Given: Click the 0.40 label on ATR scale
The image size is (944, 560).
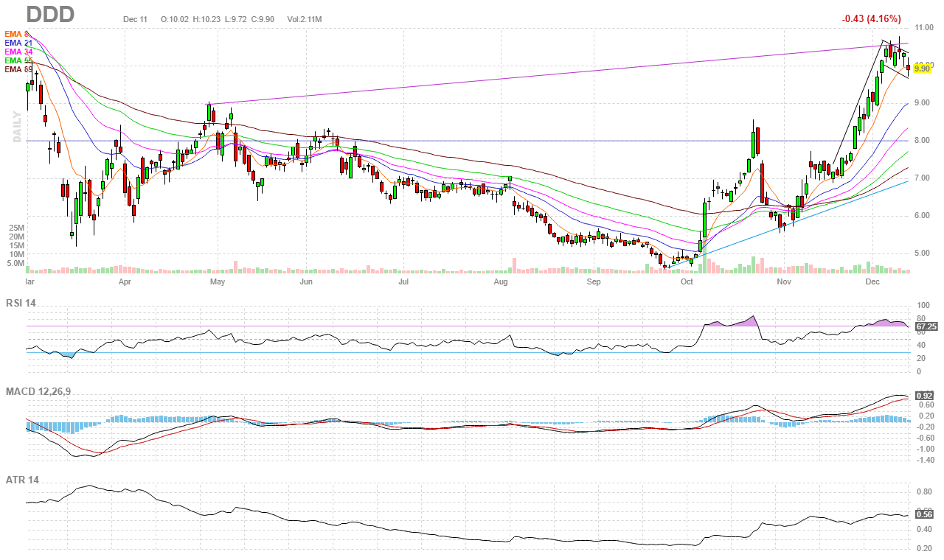Looking at the screenshot, I should click(925, 529).
